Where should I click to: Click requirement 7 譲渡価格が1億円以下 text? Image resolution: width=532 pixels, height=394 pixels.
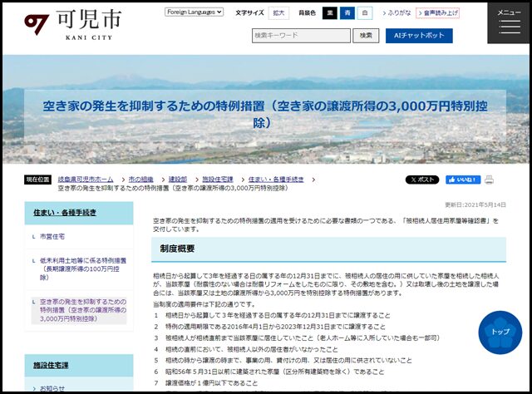click(211, 383)
